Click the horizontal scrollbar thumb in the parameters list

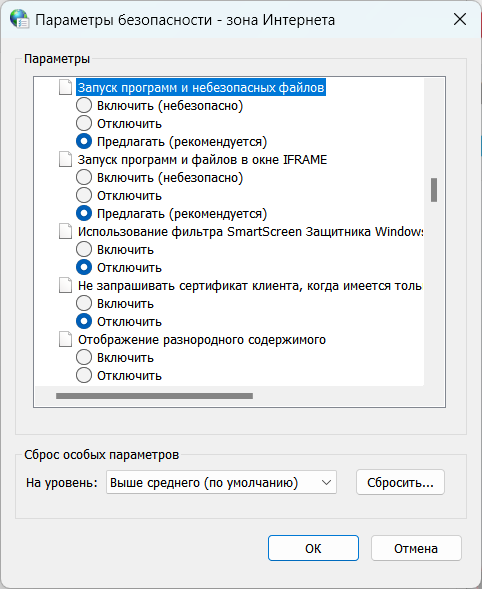pos(154,396)
